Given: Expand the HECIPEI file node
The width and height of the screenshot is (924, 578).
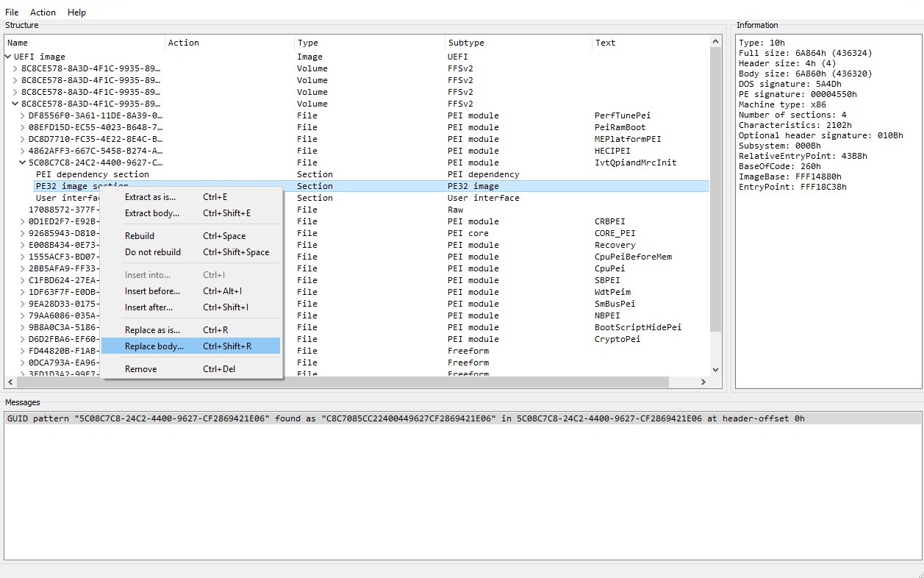Looking at the screenshot, I should click(x=23, y=151).
